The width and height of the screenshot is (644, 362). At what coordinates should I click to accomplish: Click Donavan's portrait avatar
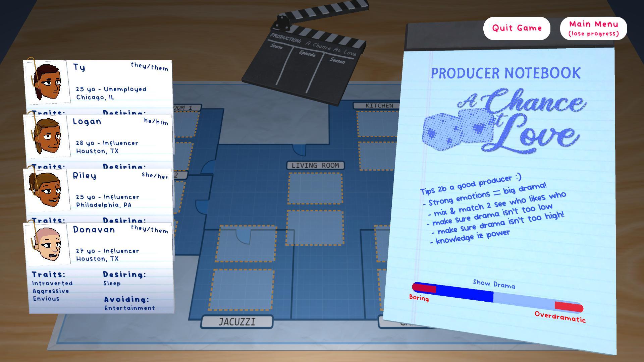(x=48, y=244)
